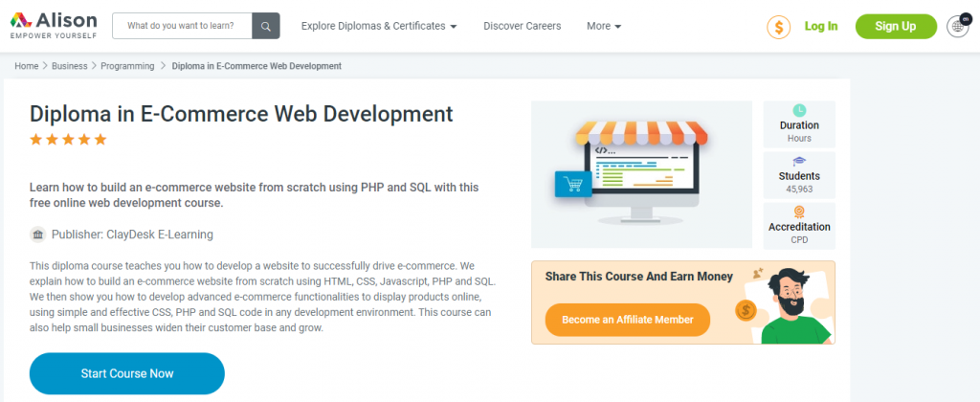Click Become an Affiliate Member button
Screen dimensions: 980x402
pyautogui.click(x=628, y=320)
